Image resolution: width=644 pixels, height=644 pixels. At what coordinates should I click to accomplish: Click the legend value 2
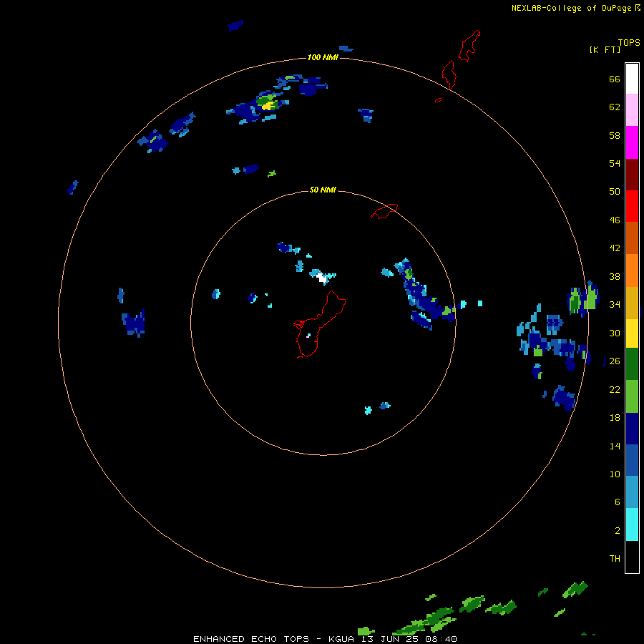(618, 531)
